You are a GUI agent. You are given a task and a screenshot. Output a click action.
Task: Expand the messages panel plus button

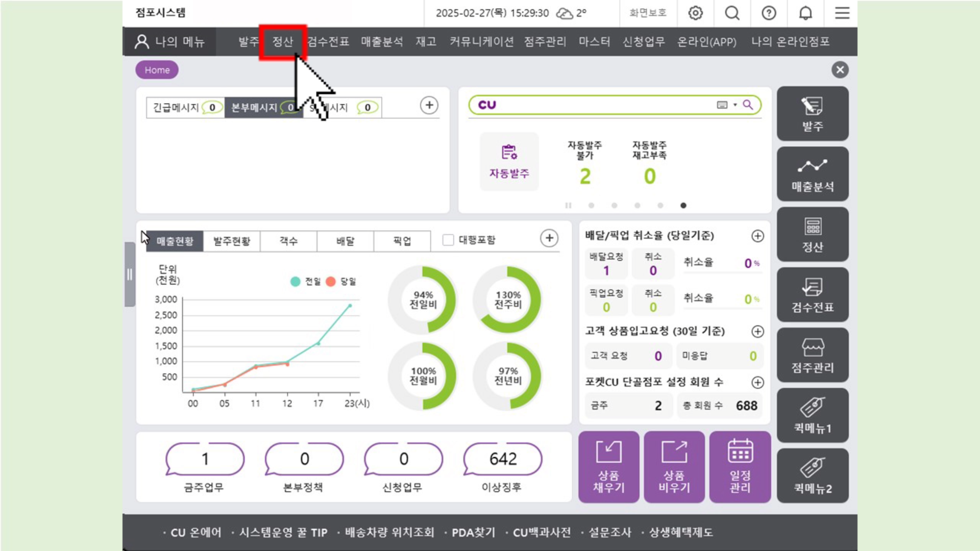429,105
